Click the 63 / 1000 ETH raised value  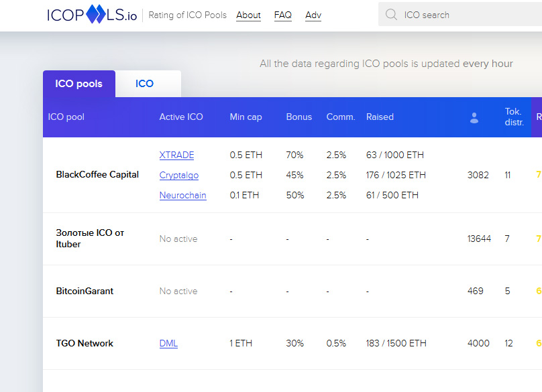click(395, 155)
